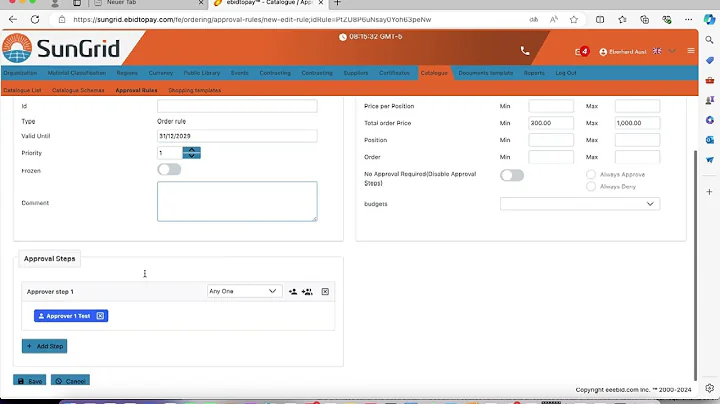
Task: Open the tools briefcase icon in Edge sidebar
Action: point(709,80)
